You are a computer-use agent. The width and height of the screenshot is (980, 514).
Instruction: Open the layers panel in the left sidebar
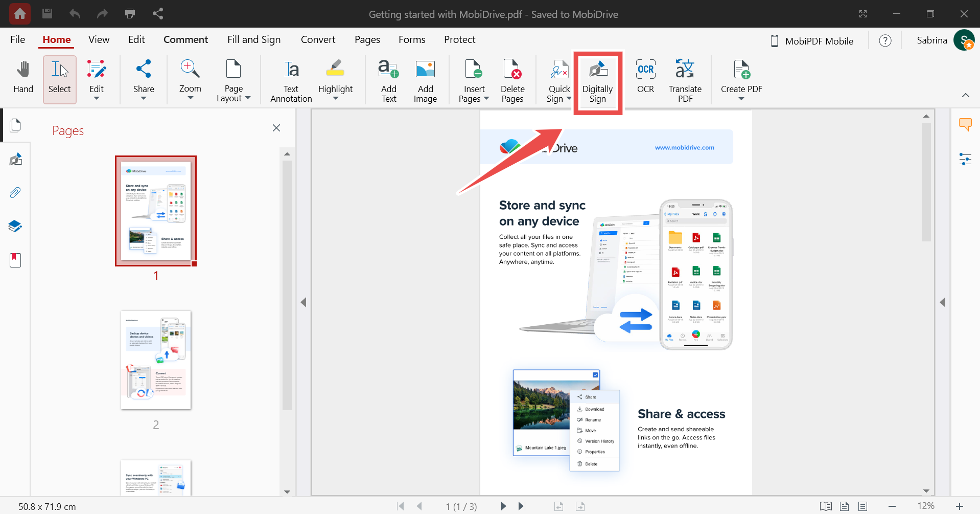pos(15,226)
